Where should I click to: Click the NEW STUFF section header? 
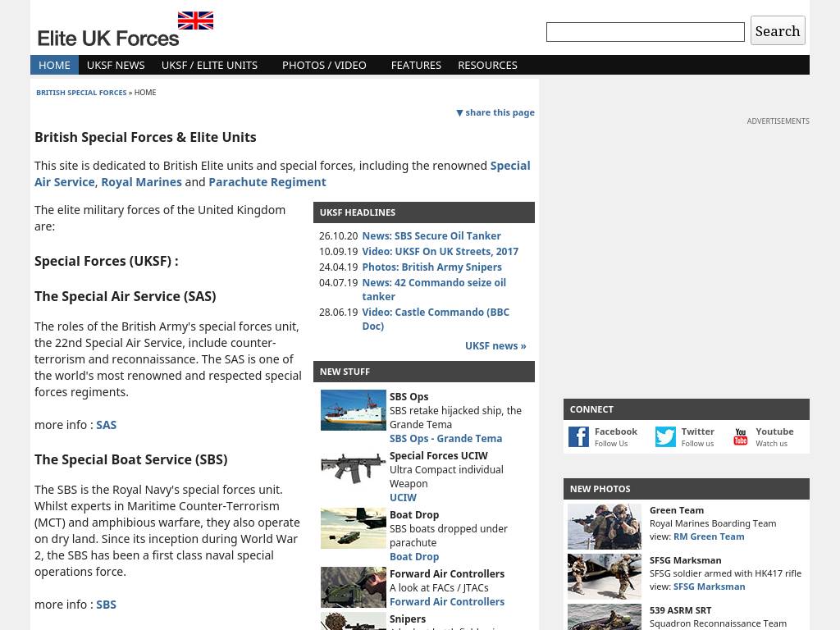coord(424,372)
